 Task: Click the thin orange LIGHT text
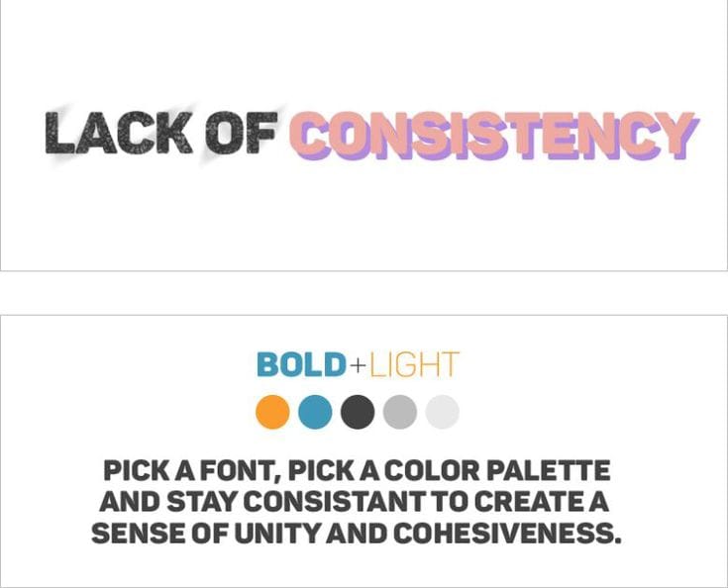[x=413, y=365]
